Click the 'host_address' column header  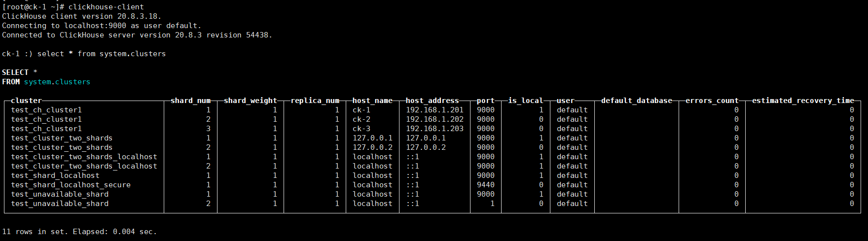coord(433,101)
